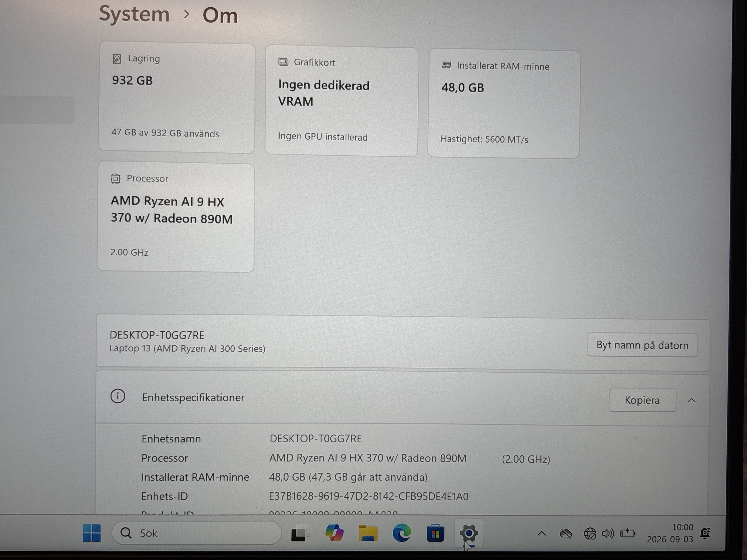
Task: Click the Settings gear icon in the taskbar
Action: point(469,533)
